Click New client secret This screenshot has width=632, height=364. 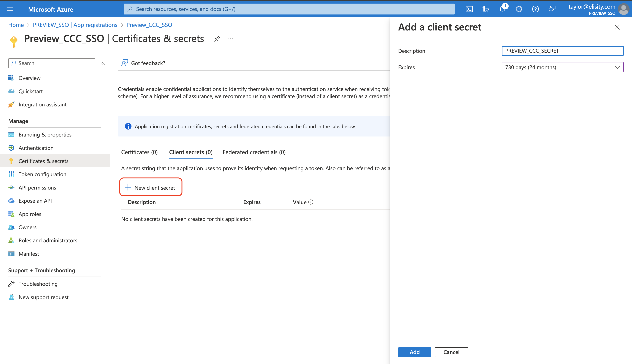(x=151, y=187)
